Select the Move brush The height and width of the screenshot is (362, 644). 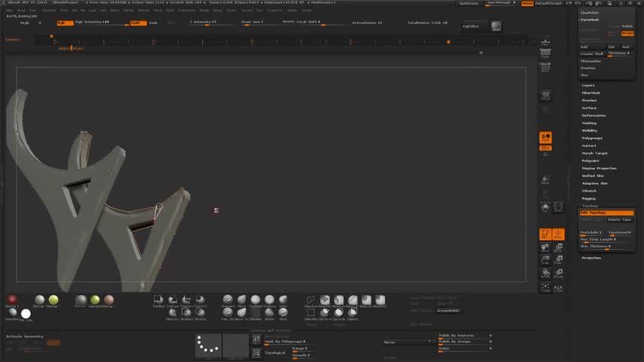(x=241, y=300)
